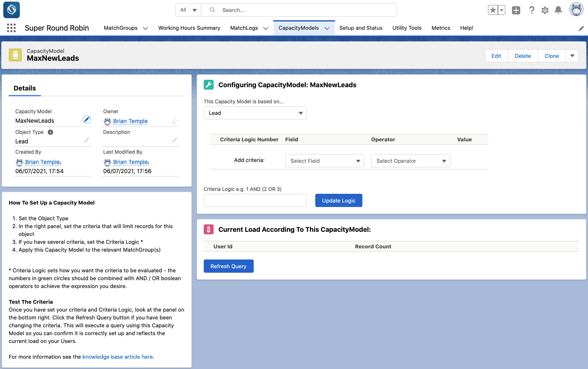Viewport: 588px width, 369px height.
Task: Open the Utility Tools tab
Action: pos(407,28)
